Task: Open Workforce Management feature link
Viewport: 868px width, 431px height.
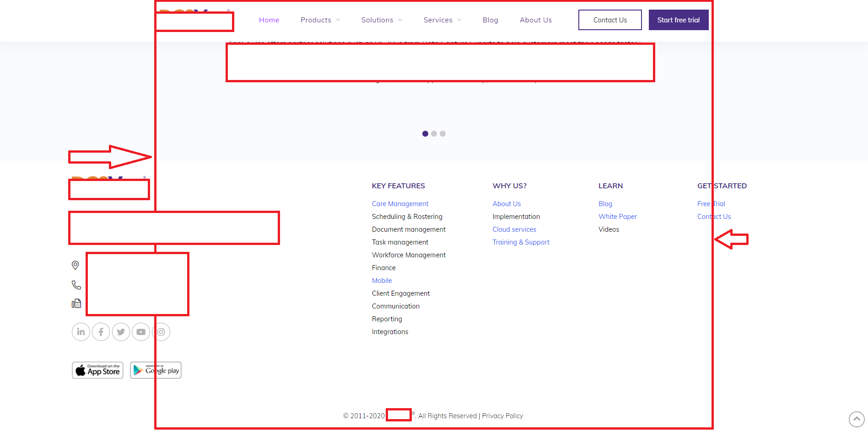Action: coord(409,255)
